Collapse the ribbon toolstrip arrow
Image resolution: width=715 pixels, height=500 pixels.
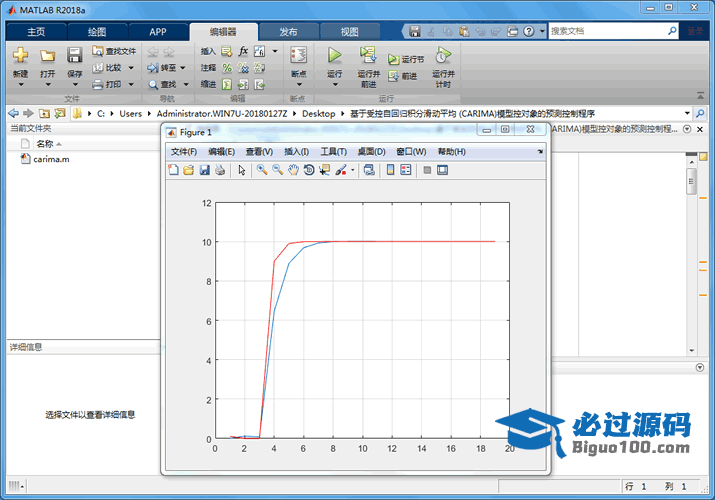[700, 96]
